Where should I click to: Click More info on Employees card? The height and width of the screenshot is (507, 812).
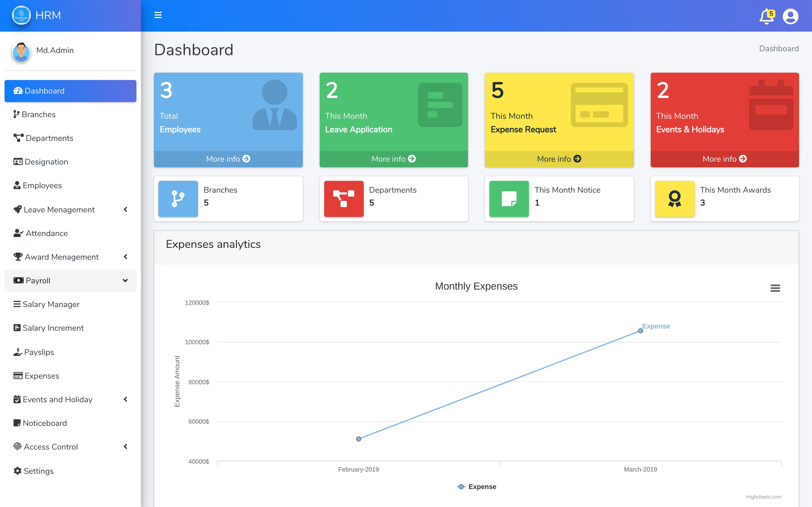pos(228,159)
